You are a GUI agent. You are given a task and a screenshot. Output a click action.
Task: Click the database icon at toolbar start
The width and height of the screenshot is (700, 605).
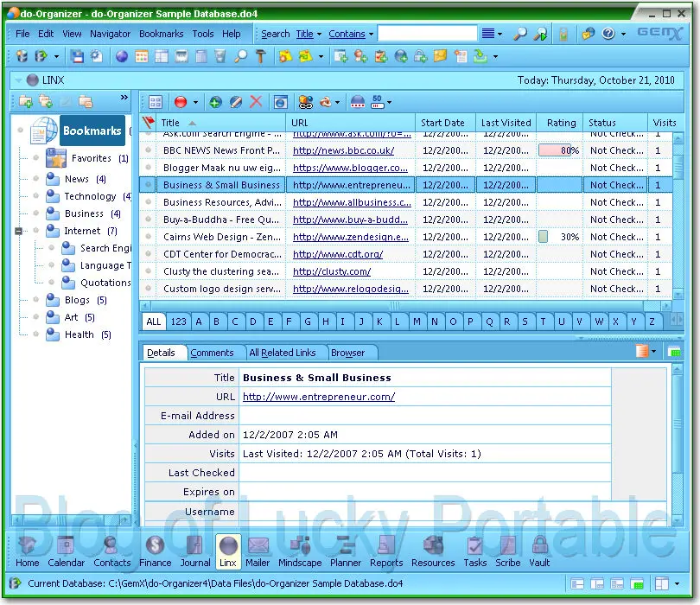[x=22, y=57]
